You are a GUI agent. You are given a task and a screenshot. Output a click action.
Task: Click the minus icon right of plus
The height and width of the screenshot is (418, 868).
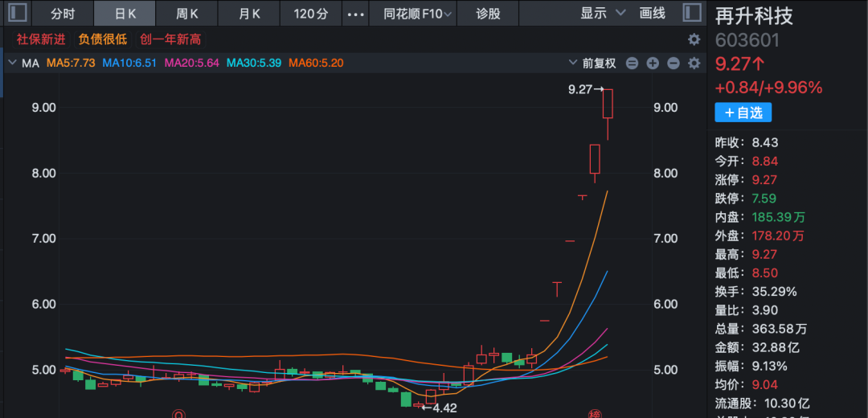[674, 64]
